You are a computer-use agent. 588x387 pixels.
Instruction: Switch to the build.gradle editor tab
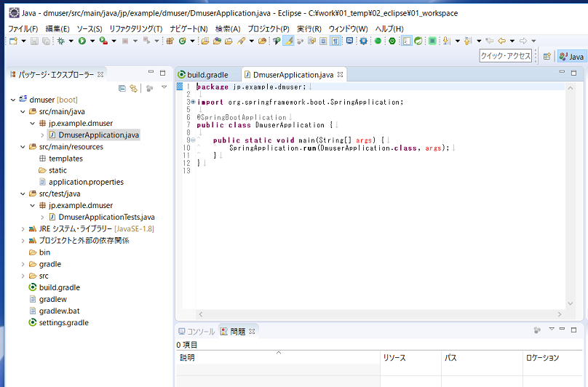pos(207,75)
